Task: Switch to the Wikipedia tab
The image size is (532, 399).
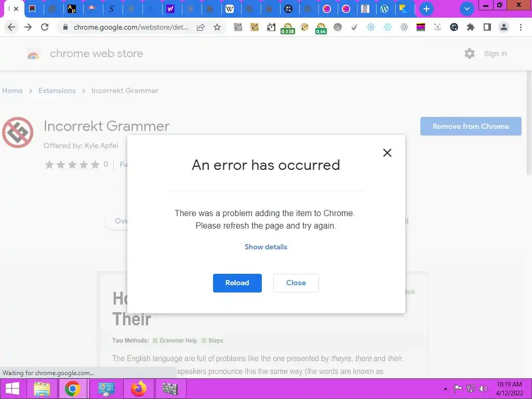Action: point(230,9)
